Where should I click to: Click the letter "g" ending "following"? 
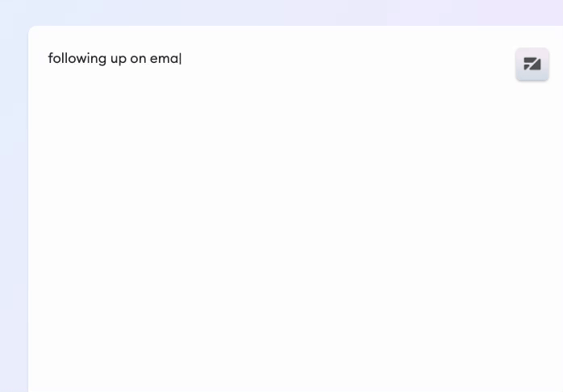(x=102, y=60)
